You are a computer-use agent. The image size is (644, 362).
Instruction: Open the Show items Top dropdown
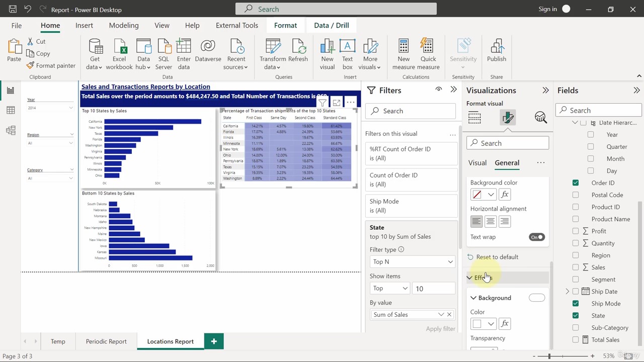(389, 289)
